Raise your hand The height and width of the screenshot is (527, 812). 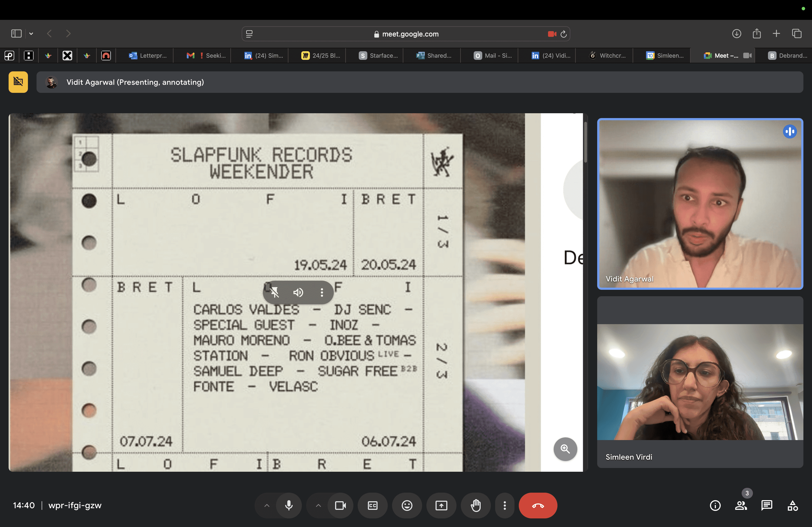[476, 506]
